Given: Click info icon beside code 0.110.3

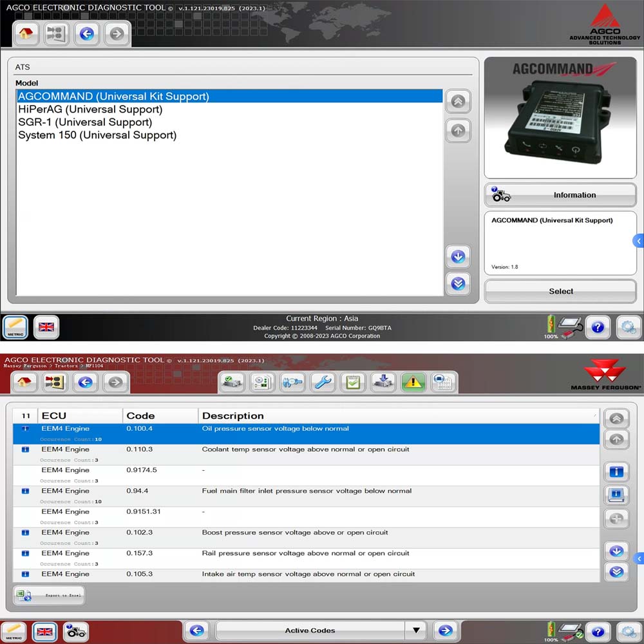Looking at the screenshot, I should 25,450.
